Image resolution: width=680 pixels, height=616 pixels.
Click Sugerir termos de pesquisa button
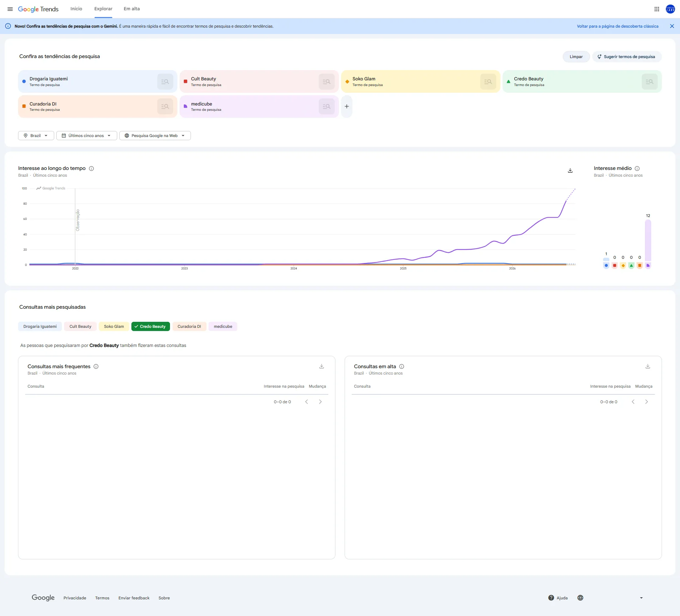627,57
